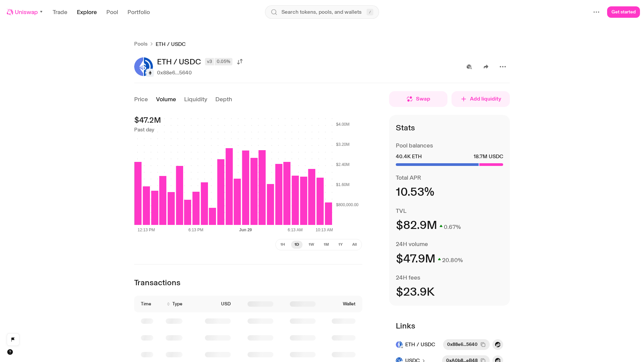Sort transactions by the Time column
Image resolution: width=644 pixels, height=362 pixels.
tap(146, 304)
